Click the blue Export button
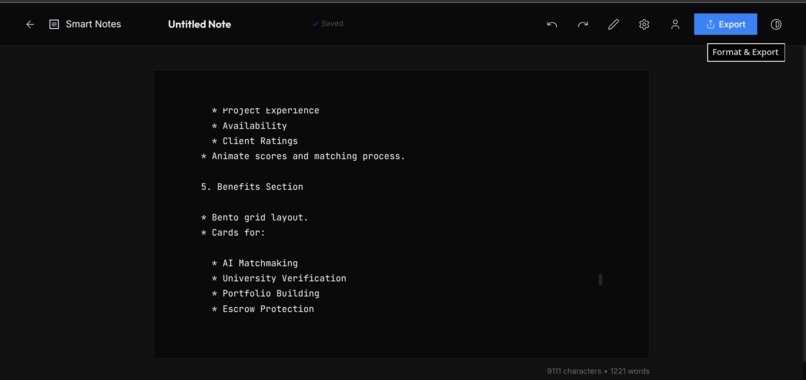The width and height of the screenshot is (806, 380). click(725, 24)
